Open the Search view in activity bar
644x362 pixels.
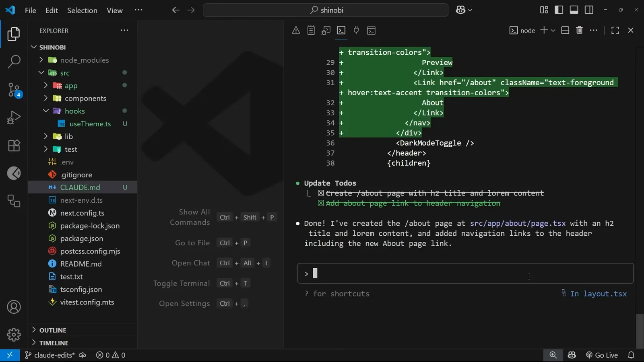coord(14,62)
